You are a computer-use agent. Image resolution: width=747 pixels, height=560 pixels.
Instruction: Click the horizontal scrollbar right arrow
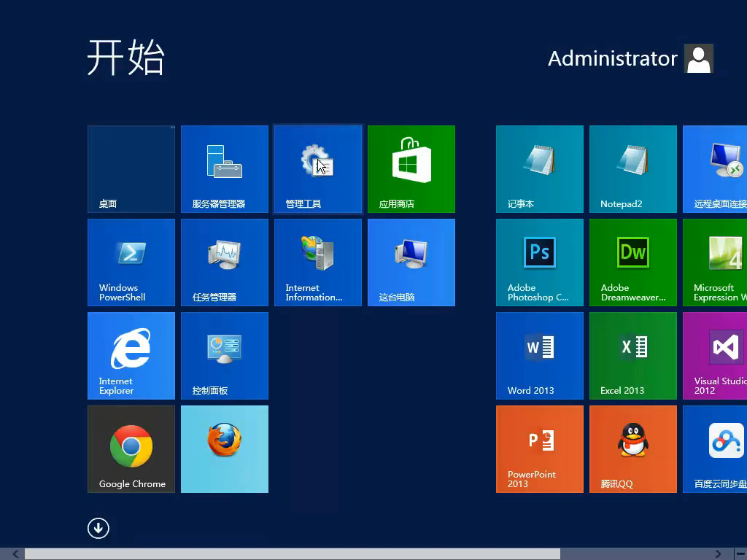click(x=719, y=554)
